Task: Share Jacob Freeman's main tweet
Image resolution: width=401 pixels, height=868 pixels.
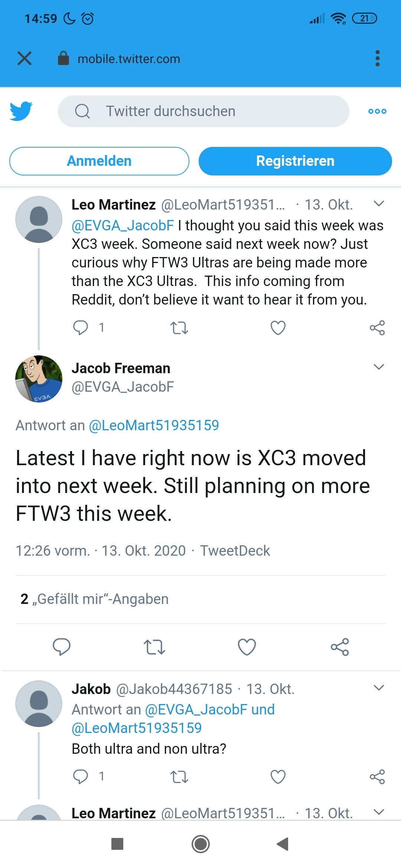Action: click(x=340, y=647)
